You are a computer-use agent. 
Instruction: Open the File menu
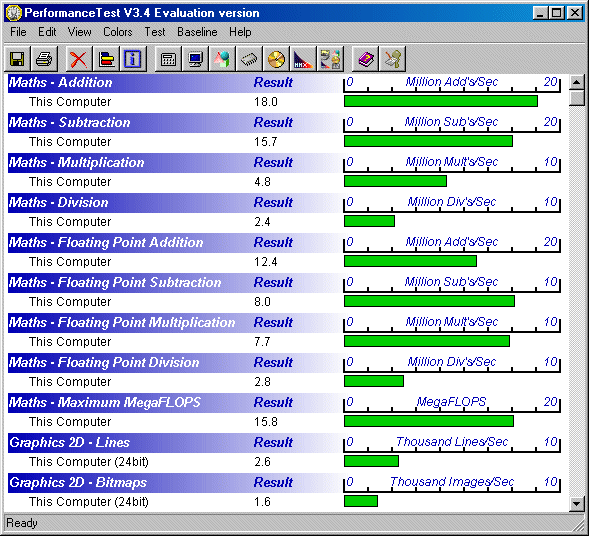[18, 32]
